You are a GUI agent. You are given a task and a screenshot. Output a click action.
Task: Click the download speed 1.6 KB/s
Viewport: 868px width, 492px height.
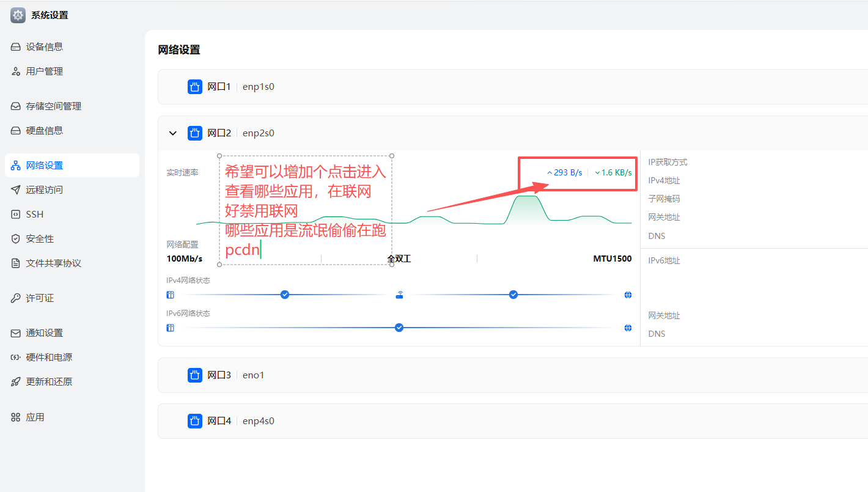tap(613, 173)
